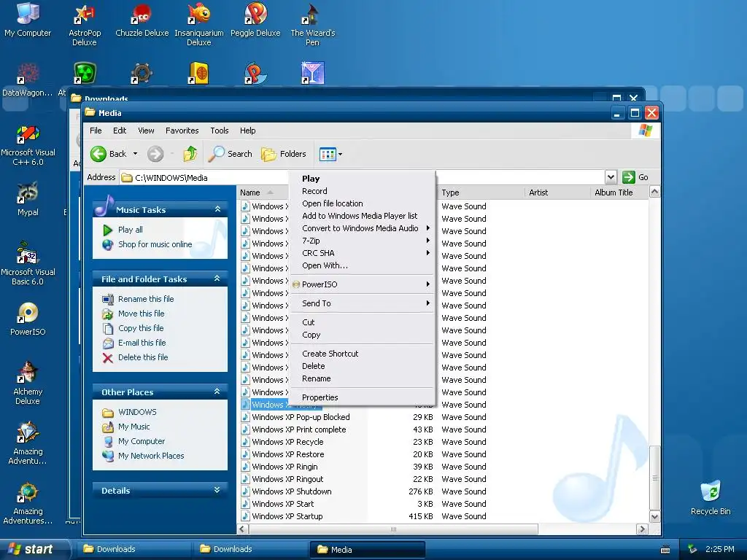Choose Rename in the context menu
This screenshot has height=560, width=747.
(362, 378)
